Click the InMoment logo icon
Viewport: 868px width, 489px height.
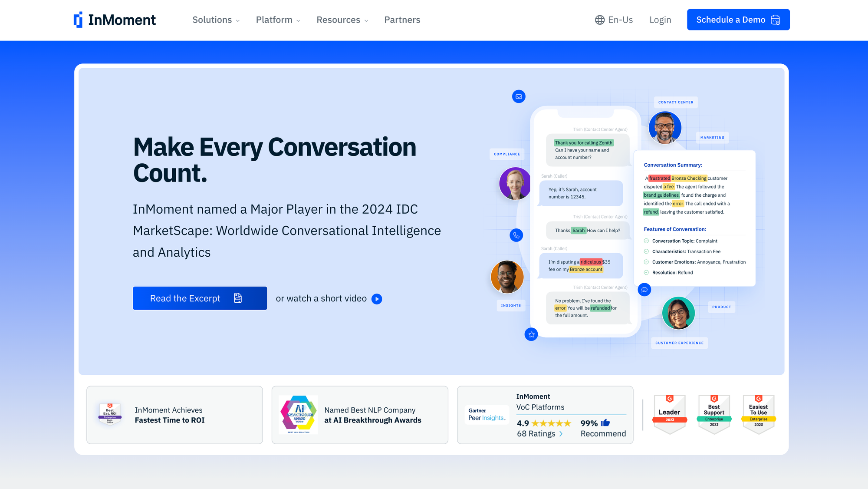point(78,20)
